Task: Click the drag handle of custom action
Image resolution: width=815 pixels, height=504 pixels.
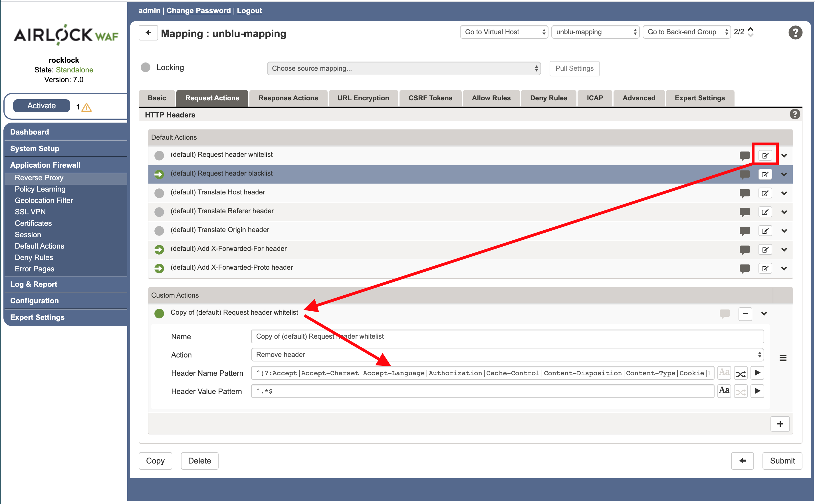Action: [783, 358]
